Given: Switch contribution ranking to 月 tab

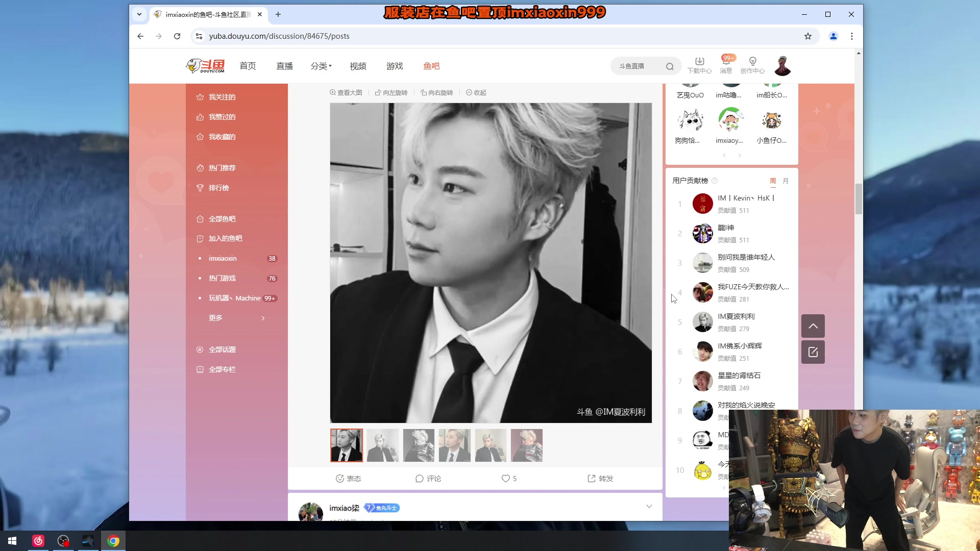Looking at the screenshot, I should coord(786,181).
